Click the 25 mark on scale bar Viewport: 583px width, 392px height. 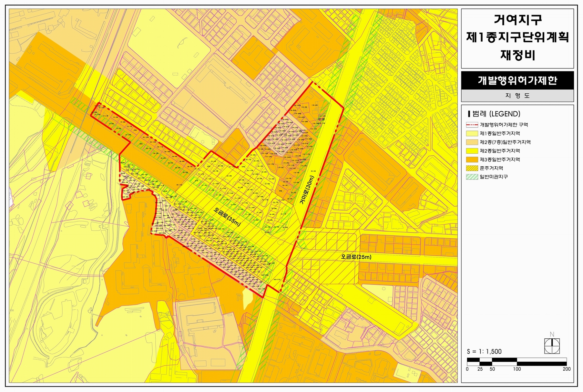click(x=480, y=369)
